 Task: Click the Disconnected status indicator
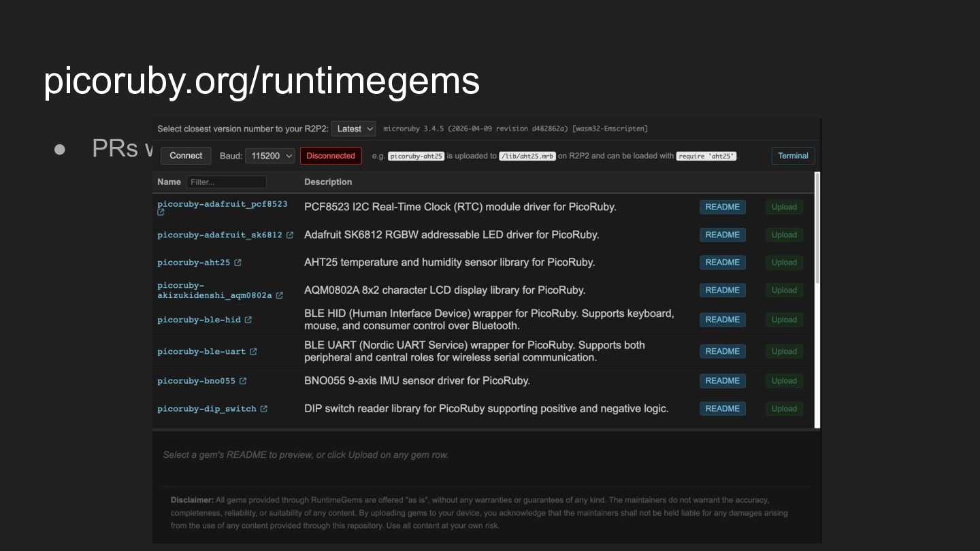tap(331, 156)
